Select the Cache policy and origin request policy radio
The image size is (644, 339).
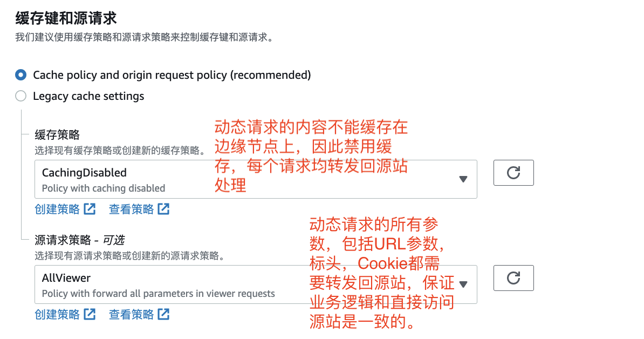coord(20,75)
